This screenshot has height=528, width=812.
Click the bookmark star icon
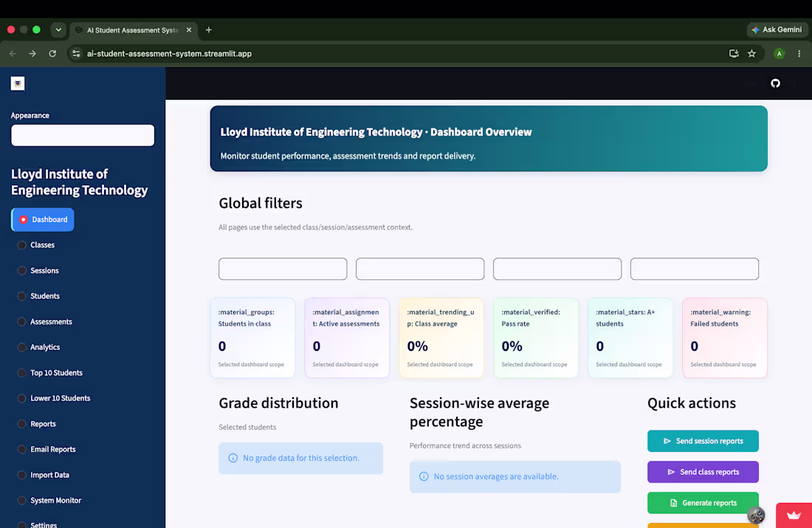point(752,53)
